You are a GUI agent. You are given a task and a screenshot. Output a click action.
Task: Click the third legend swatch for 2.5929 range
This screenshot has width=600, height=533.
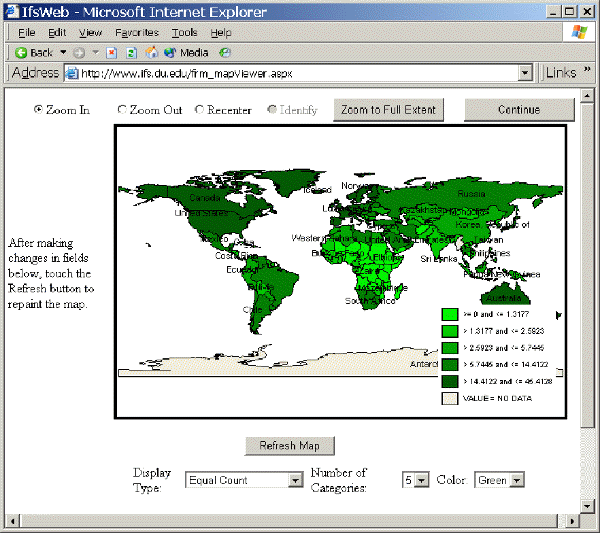coord(450,348)
